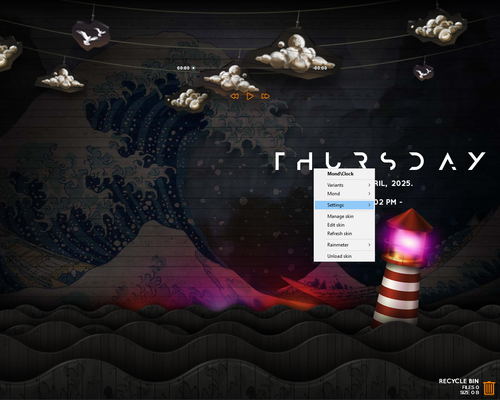This screenshot has width=500, height=400.
Task: Click the remaining time -00:00 label
Action: pyautogui.click(x=320, y=68)
